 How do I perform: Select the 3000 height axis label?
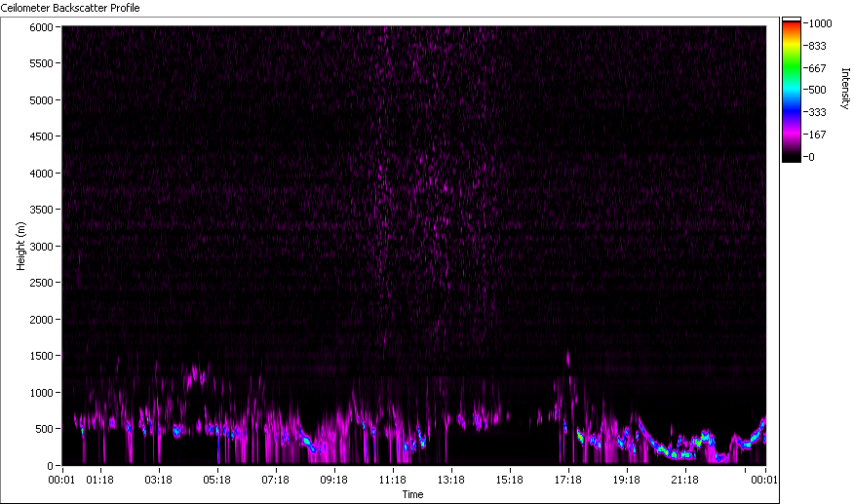(x=41, y=247)
